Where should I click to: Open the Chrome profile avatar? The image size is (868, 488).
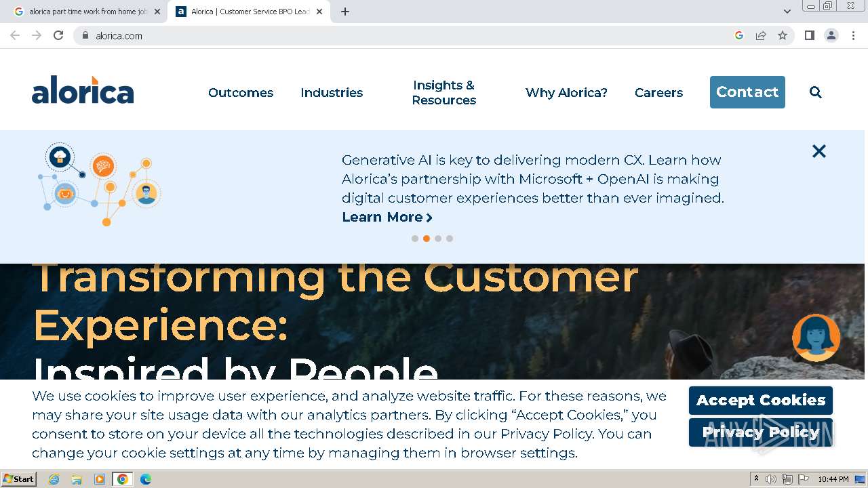[x=831, y=35]
